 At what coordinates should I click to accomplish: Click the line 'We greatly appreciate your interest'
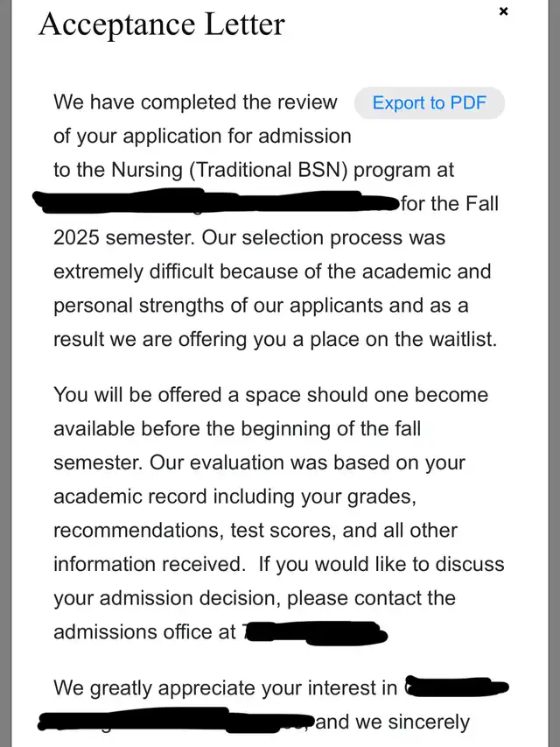(x=225, y=688)
